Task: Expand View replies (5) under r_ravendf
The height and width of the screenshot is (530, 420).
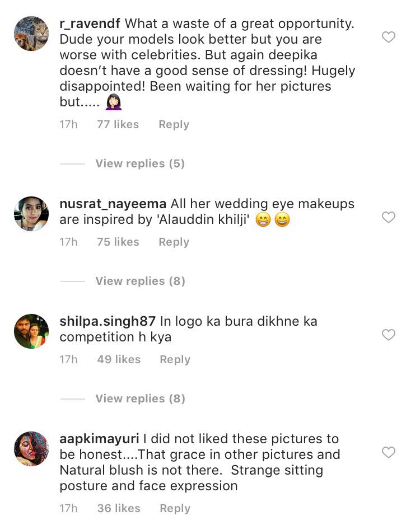Action: (x=139, y=163)
